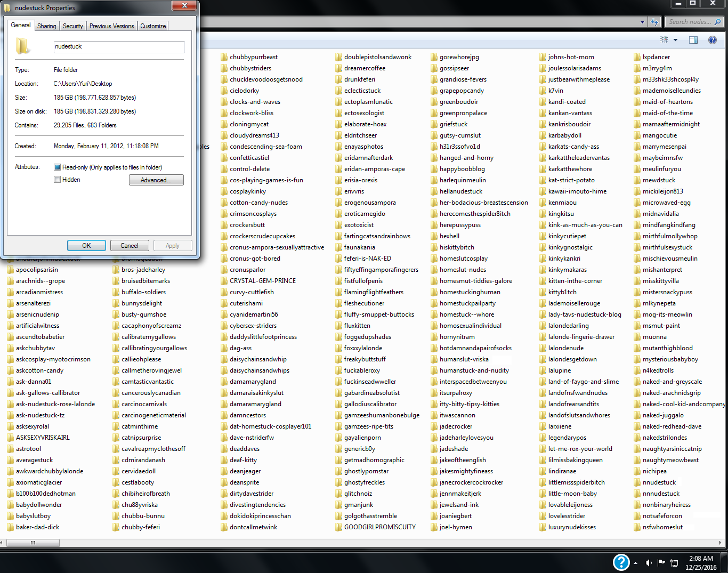Select the gossipseer folder icon
Screen dimensions: 728x573
click(434, 68)
